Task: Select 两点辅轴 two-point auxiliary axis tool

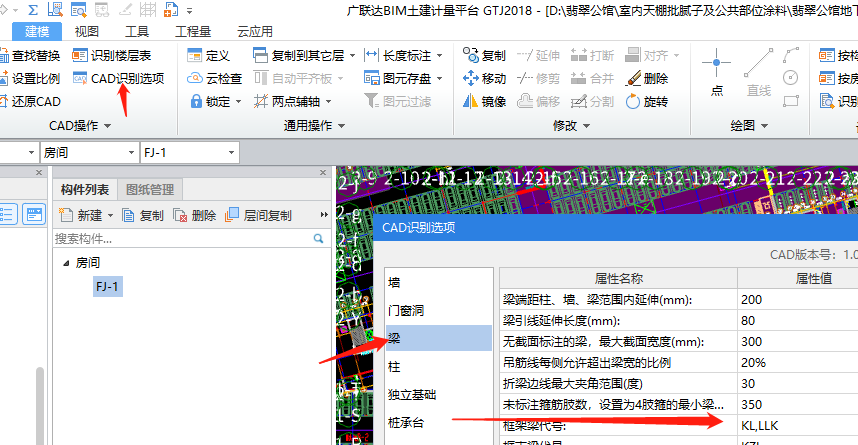Action: point(287,101)
